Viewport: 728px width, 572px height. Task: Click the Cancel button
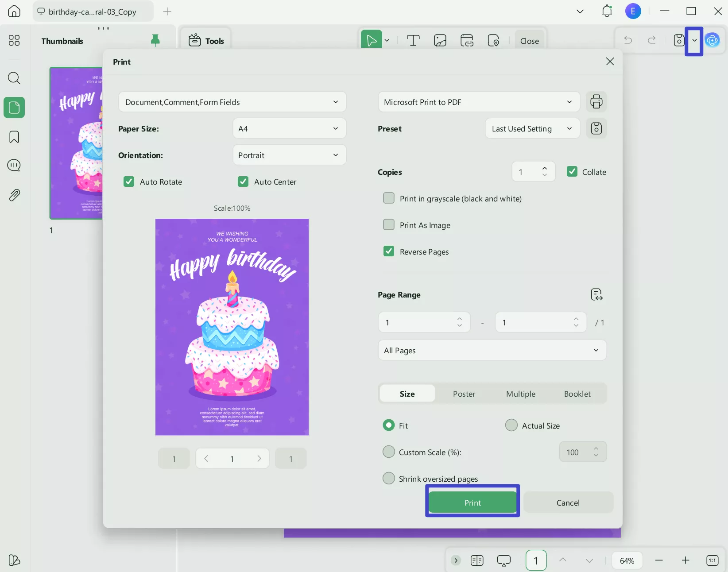(568, 502)
